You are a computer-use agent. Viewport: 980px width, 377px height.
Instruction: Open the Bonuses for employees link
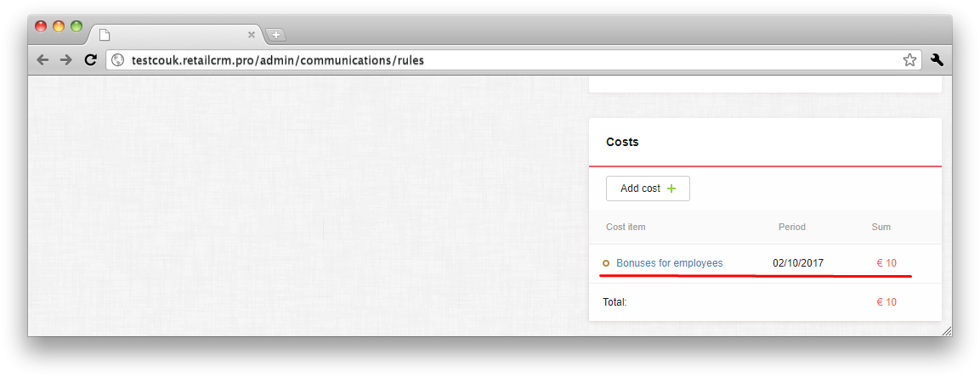tap(670, 263)
